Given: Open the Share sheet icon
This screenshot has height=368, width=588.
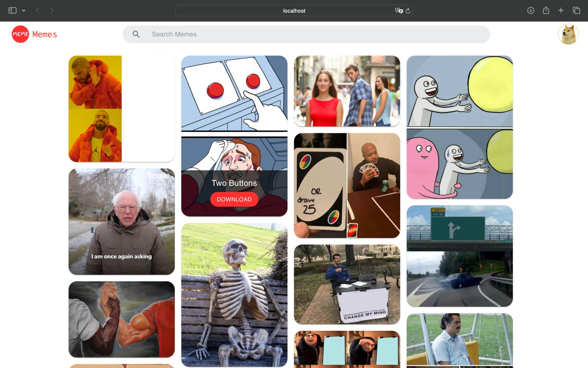Looking at the screenshot, I should (x=546, y=11).
